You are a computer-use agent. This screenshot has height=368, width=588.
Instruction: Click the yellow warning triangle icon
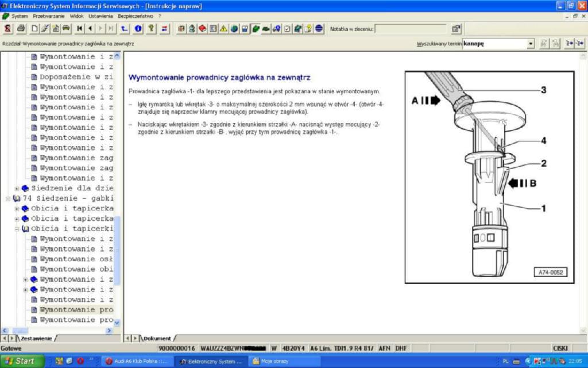223,29
